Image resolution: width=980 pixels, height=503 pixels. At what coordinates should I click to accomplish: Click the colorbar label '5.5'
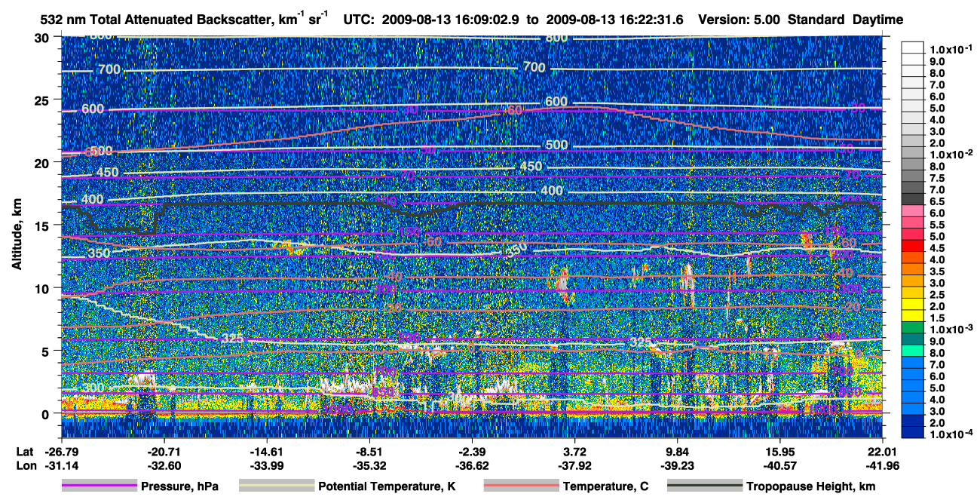[938, 225]
